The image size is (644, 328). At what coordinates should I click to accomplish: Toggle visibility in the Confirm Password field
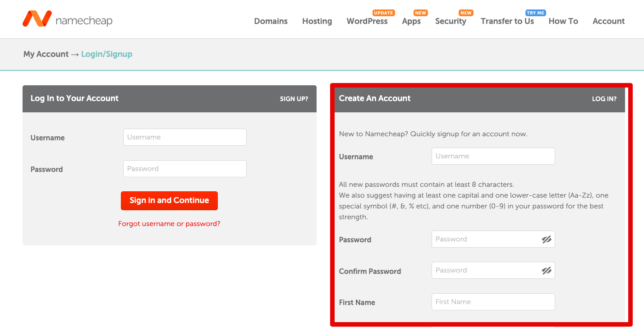pos(547,271)
